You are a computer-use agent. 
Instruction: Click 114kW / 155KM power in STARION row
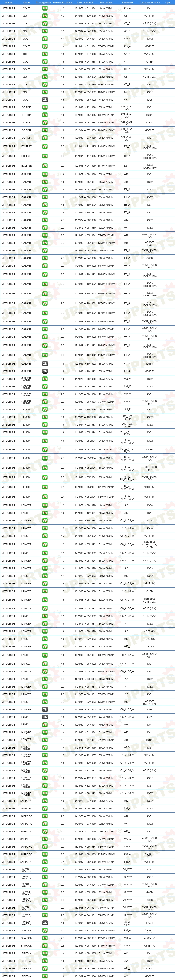(x=106, y=945)
